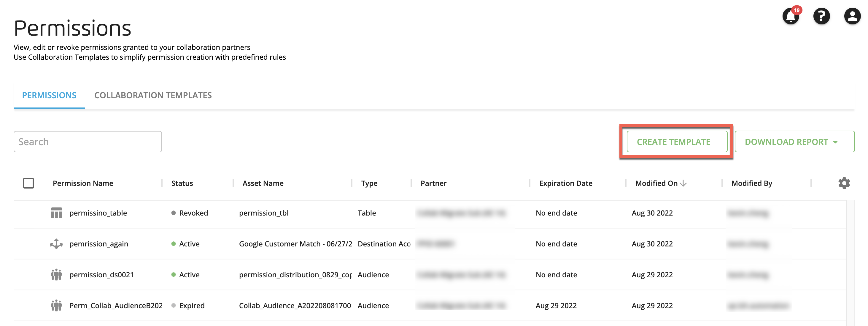Click the Aug 29 2022 expiration date

click(556, 306)
